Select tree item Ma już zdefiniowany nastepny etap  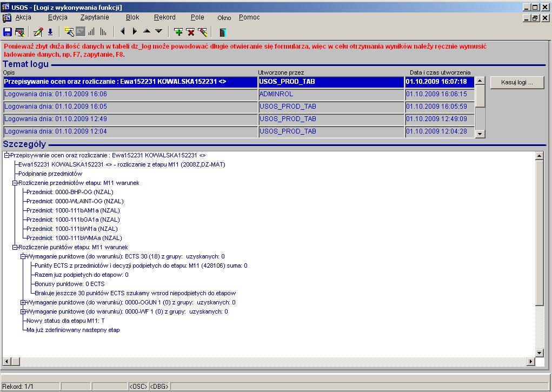[x=73, y=330]
